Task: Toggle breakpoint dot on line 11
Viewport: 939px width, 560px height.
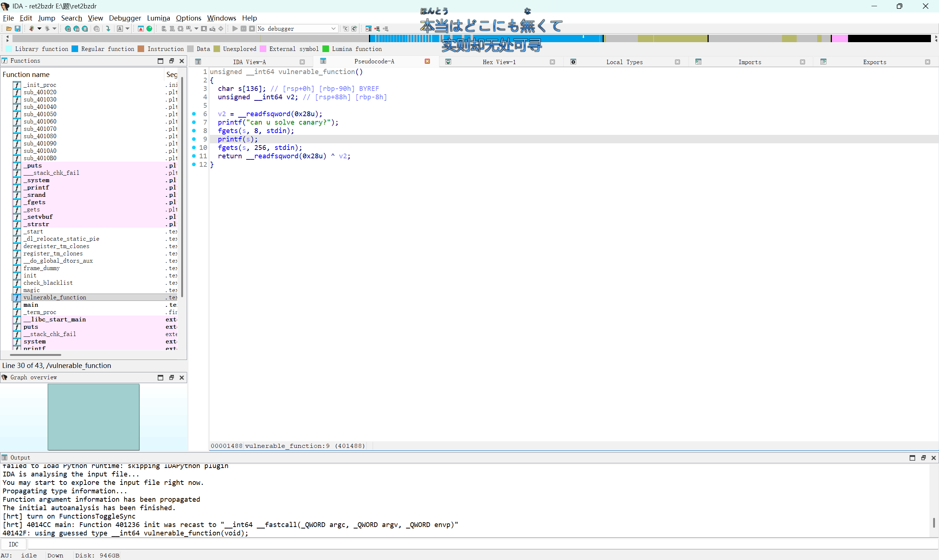Action: click(194, 156)
